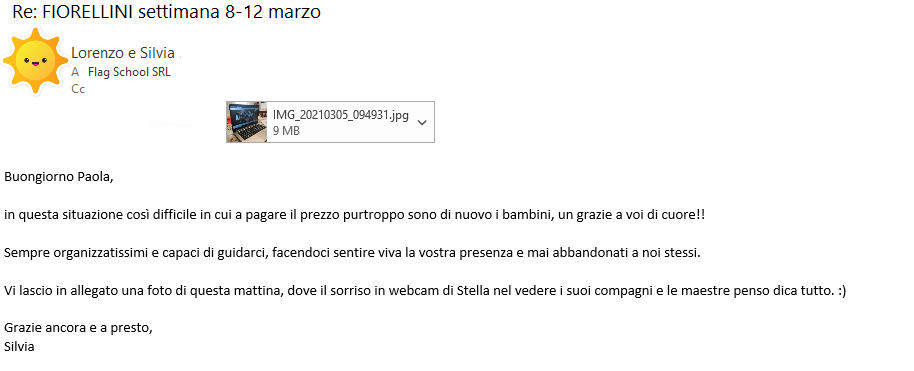
Task: Click the paragraph starting 'in questa situazione'
Action: coord(354,215)
